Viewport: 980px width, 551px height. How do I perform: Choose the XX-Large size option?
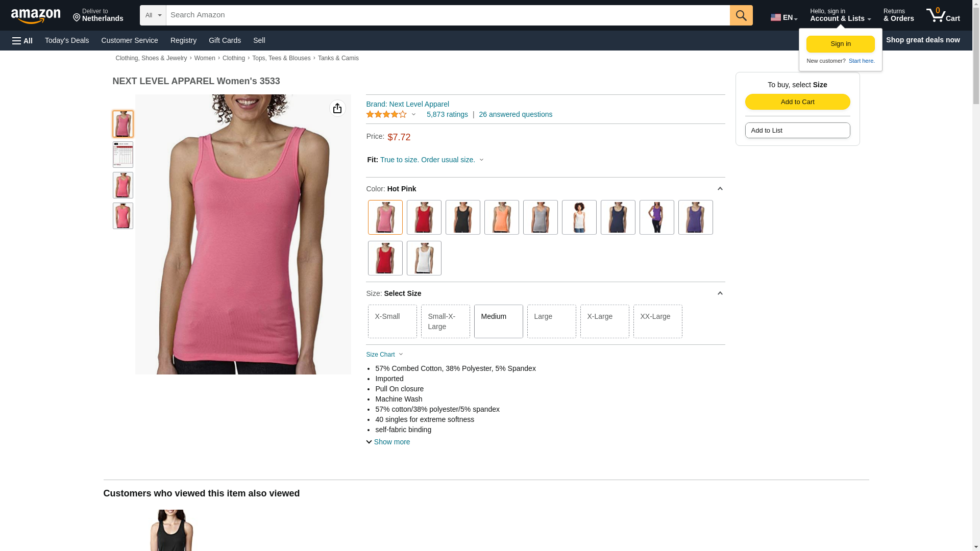pos(657,321)
